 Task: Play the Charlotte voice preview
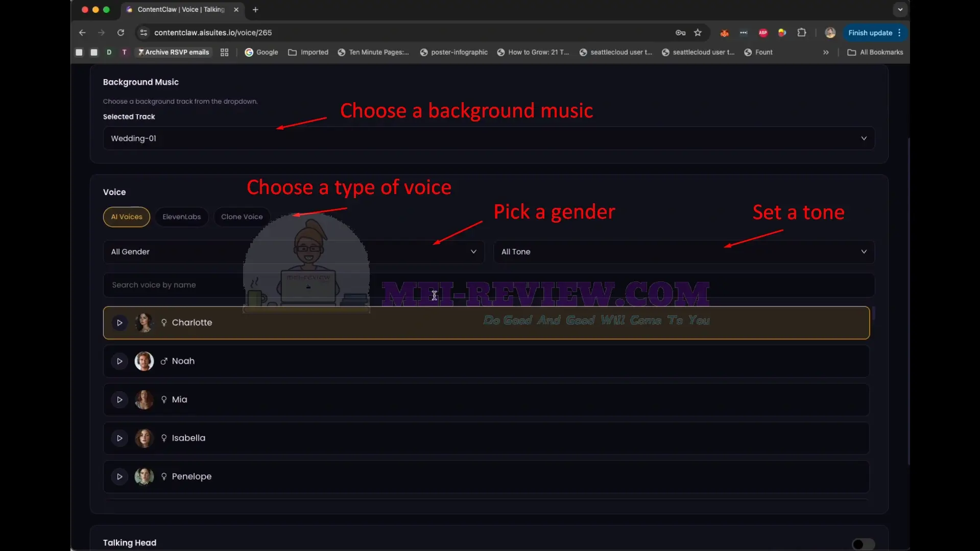point(119,323)
